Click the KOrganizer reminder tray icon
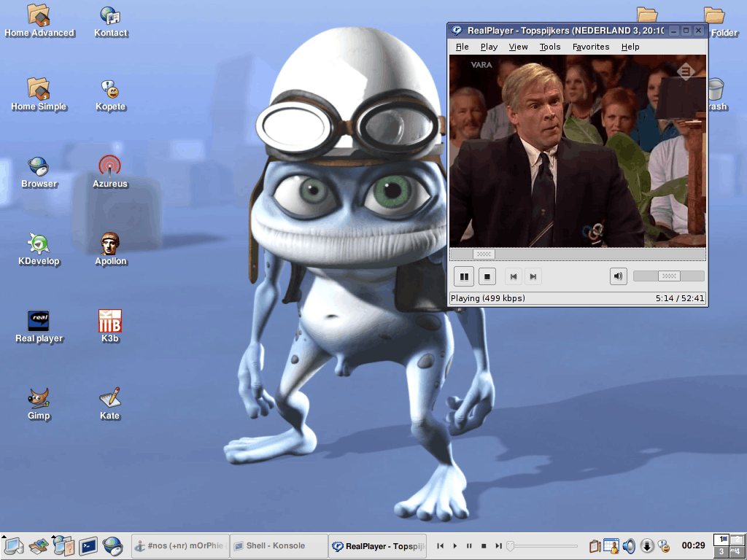The height and width of the screenshot is (560, 747). (x=611, y=545)
